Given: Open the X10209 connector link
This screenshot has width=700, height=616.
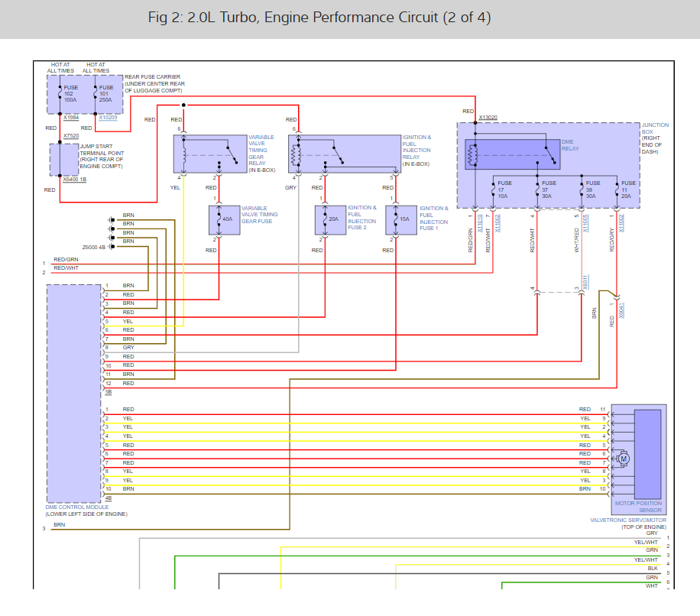Looking at the screenshot, I should (108, 118).
